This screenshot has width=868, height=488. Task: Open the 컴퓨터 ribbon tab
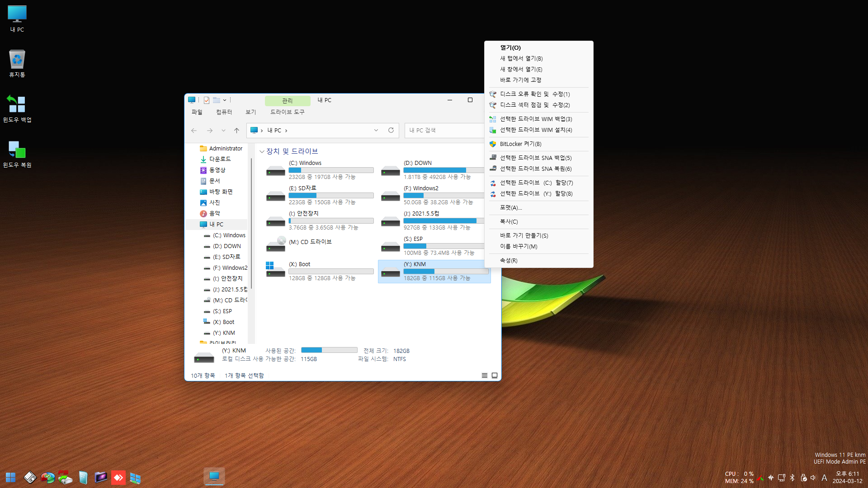[224, 112]
